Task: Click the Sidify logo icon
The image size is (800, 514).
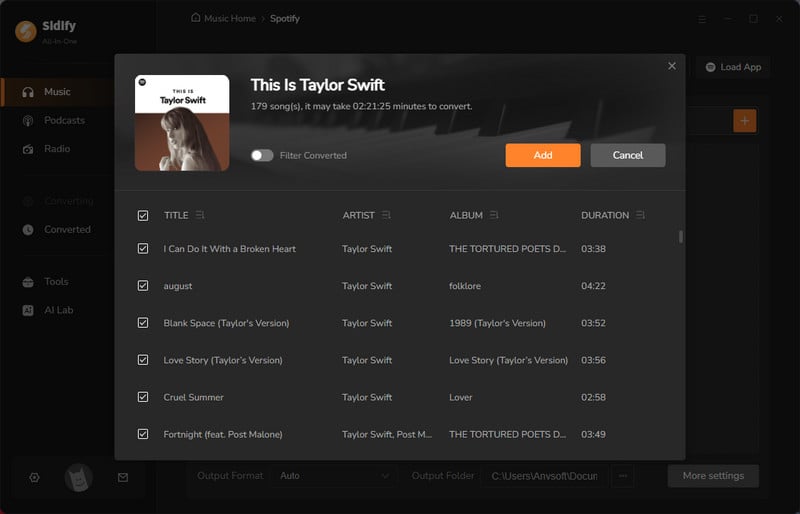Action: [x=26, y=31]
